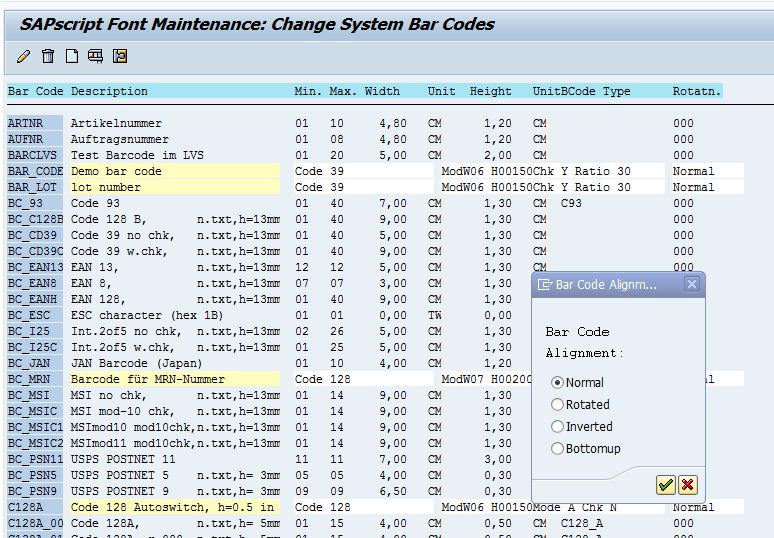Select the ARTNR bar code row
Screen dimensions: 774x538
pos(35,123)
